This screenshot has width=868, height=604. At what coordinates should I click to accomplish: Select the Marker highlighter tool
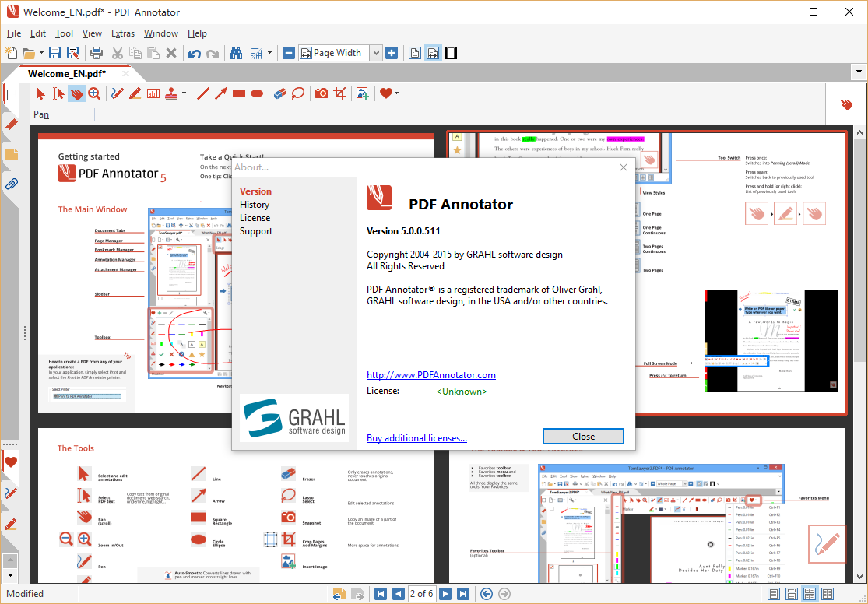click(135, 93)
